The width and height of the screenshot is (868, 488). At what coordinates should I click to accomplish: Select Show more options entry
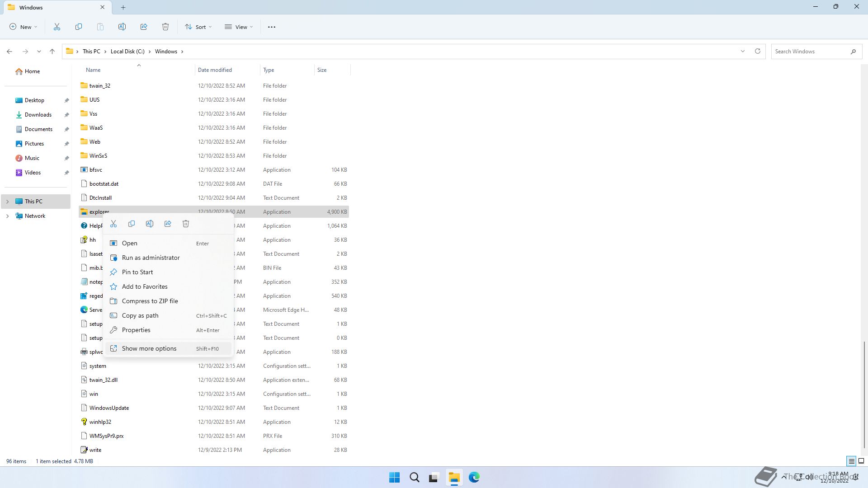(149, 348)
